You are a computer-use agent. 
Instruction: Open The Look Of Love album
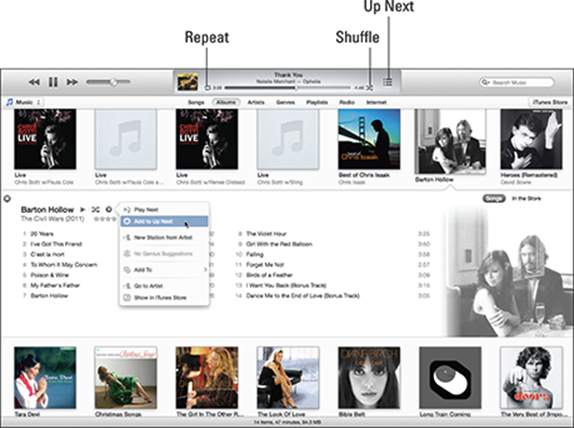pos(288,377)
